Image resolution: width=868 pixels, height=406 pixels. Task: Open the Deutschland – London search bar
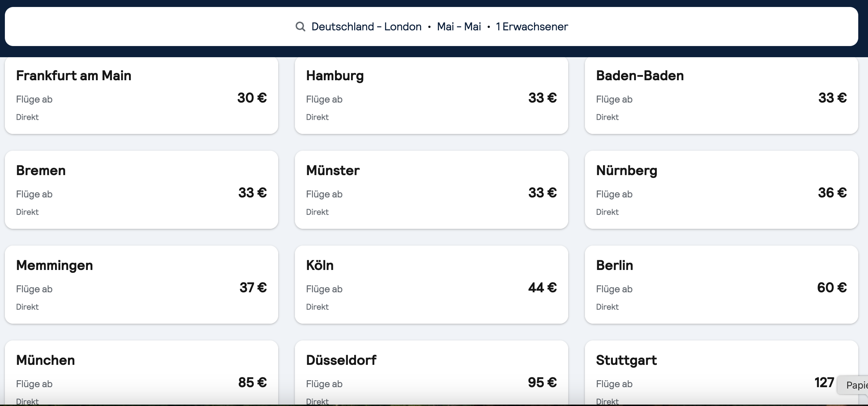(x=431, y=27)
